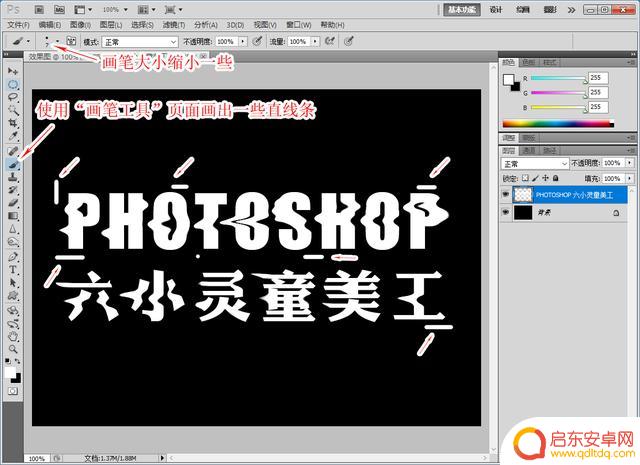Screen dimensions: 640x465
Task: Select the Pen tool
Action: pyautogui.click(x=13, y=257)
